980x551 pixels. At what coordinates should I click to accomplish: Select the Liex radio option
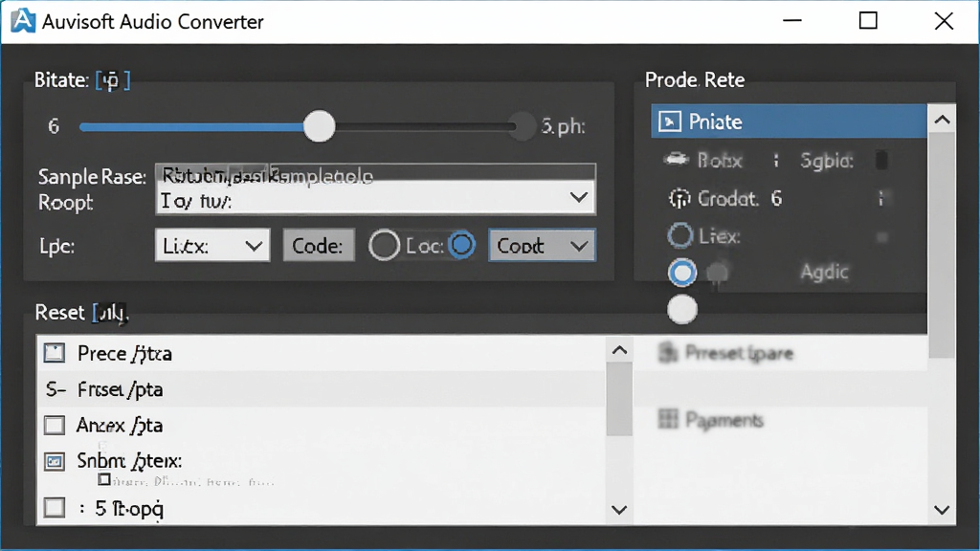click(x=680, y=235)
